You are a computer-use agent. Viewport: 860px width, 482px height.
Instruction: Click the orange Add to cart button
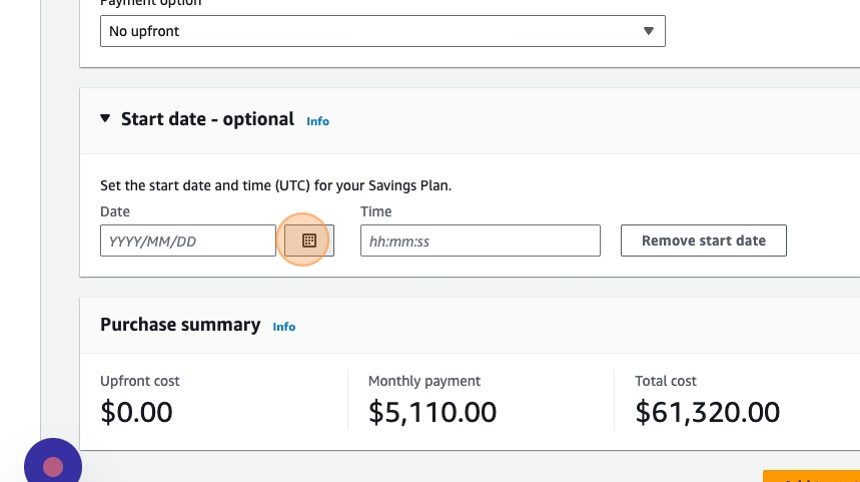810,476
